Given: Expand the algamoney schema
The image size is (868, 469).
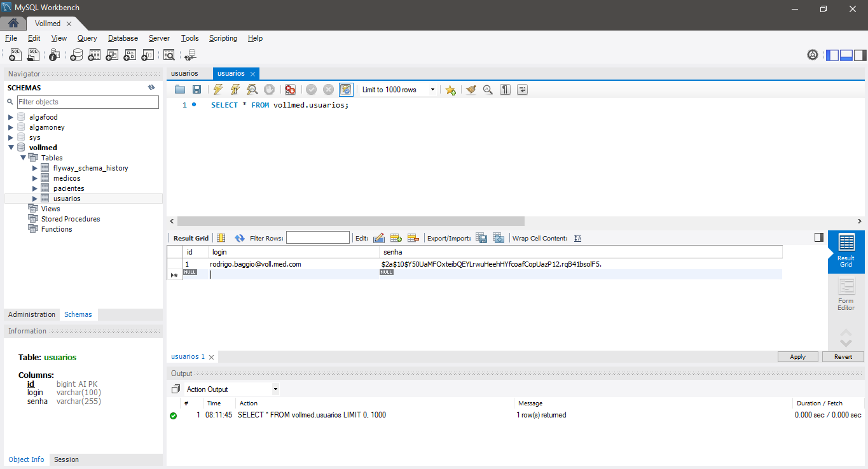Looking at the screenshot, I should click(11, 127).
